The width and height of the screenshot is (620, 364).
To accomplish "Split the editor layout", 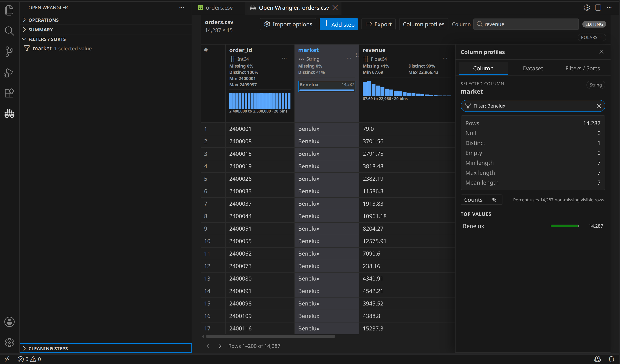I will pos(598,8).
